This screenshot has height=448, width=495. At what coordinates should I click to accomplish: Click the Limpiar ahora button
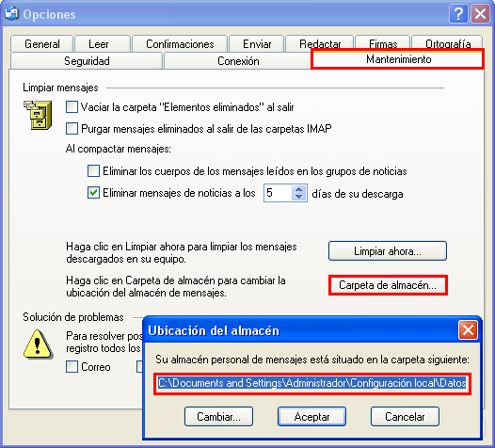[x=388, y=251]
